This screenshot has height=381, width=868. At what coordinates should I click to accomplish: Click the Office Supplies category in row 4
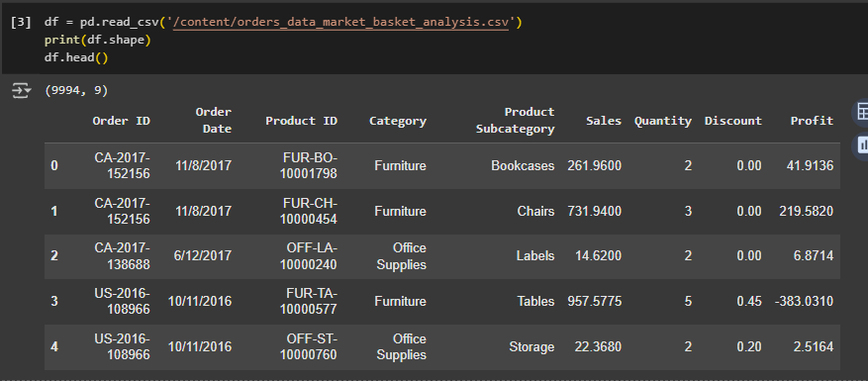402,346
